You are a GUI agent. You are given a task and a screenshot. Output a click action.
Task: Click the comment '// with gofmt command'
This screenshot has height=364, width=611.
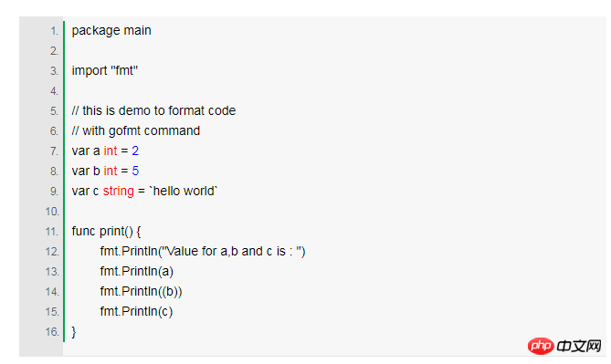135,131
